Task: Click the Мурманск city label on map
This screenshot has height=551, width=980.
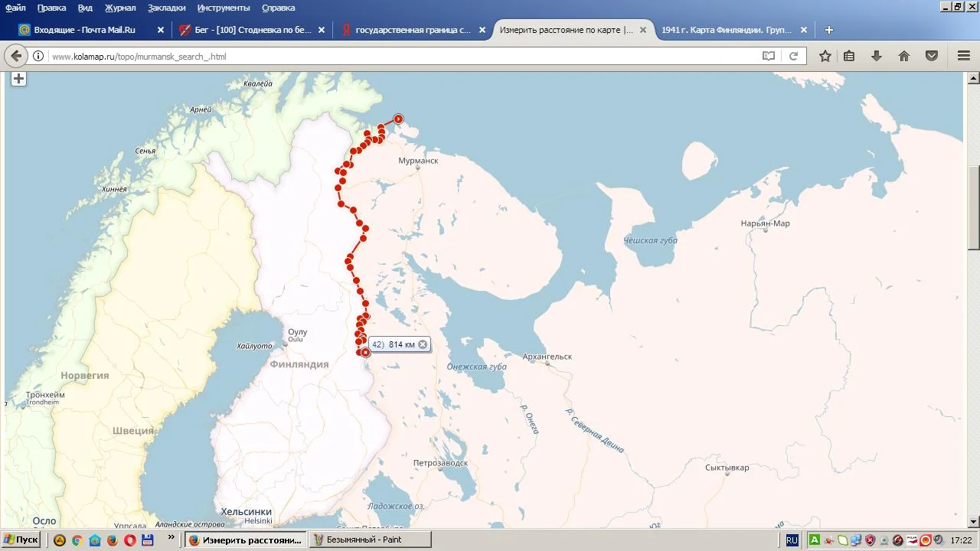Action: coord(418,161)
